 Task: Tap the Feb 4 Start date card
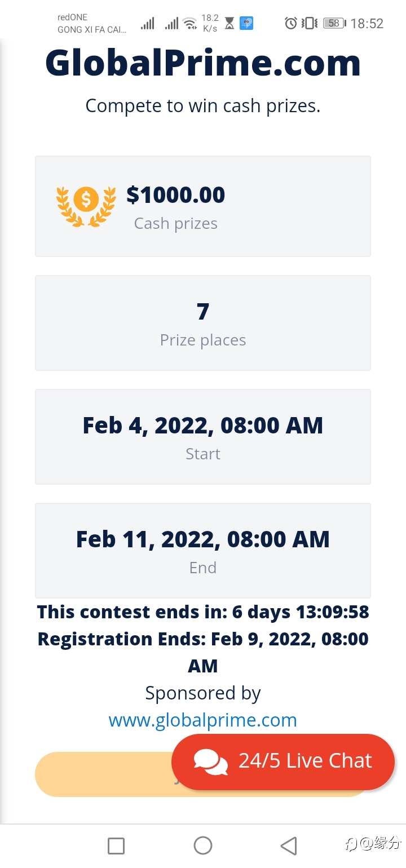(x=203, y=437)
